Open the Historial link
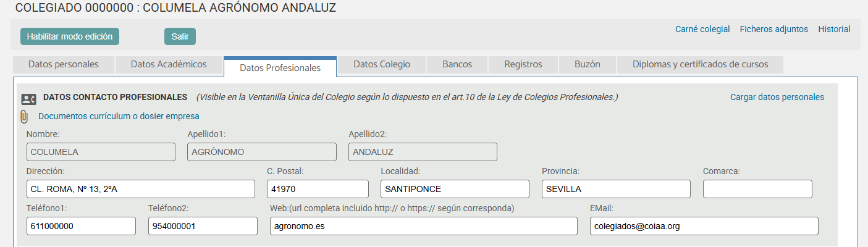 point(834,29)
